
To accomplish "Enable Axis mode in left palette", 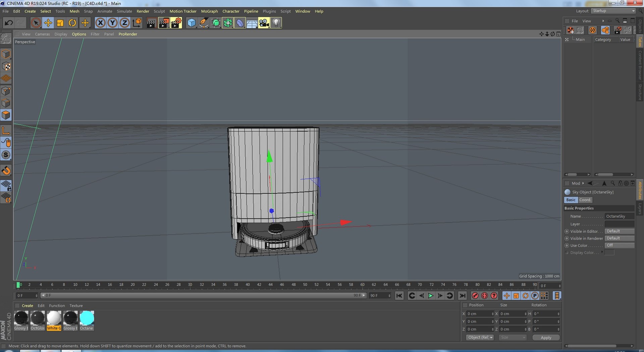I will 6,131.
